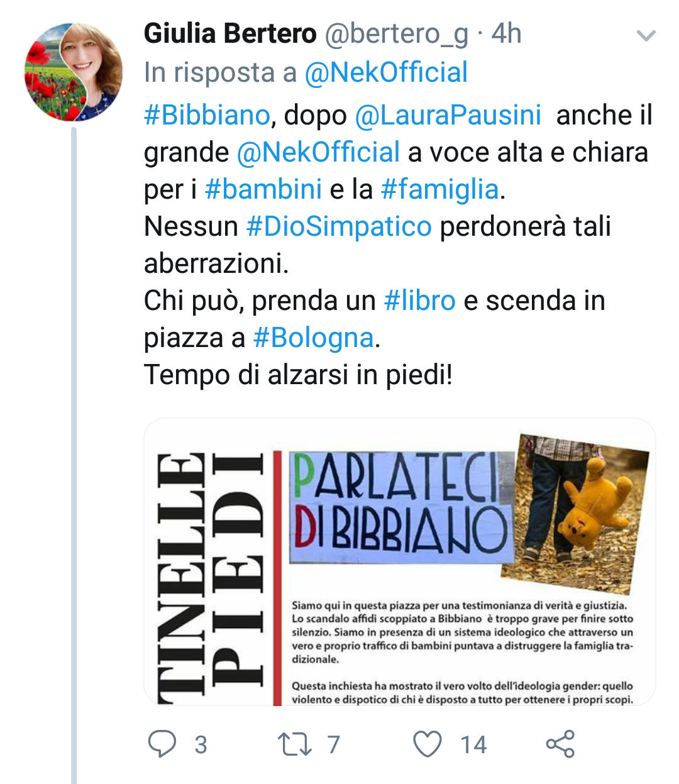Open @NekOfficial mention in tweet body
679x784 pixels.
click(318, 152)
